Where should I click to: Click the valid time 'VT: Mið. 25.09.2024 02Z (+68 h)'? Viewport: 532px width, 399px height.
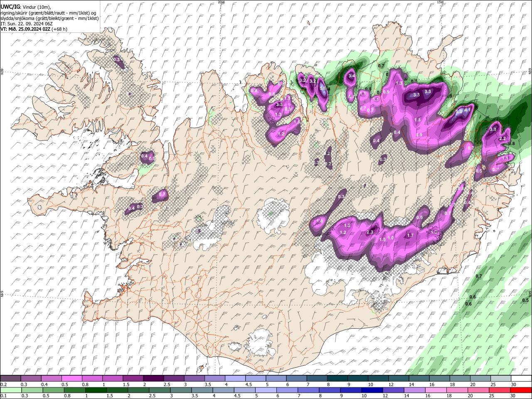point(34,29)
